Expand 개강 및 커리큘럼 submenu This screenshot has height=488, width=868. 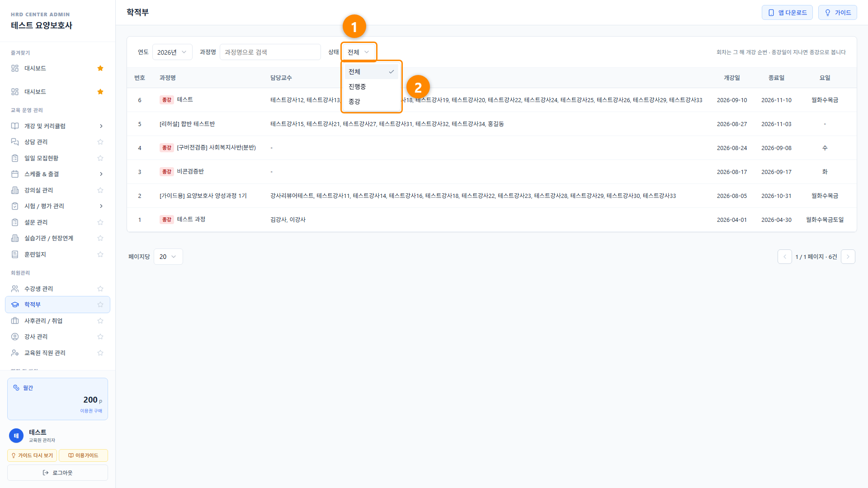coord(101,126)
